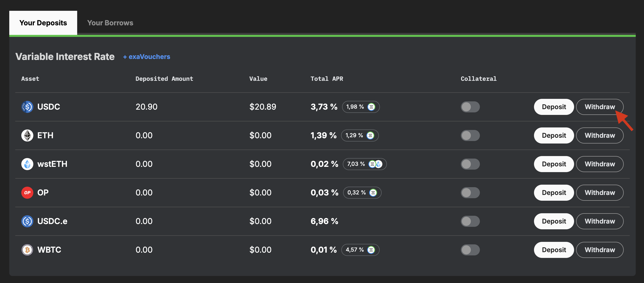Click the wstETH droplet icon
The height and width of the screenshot is (283, 644).
tap(27, 164)
